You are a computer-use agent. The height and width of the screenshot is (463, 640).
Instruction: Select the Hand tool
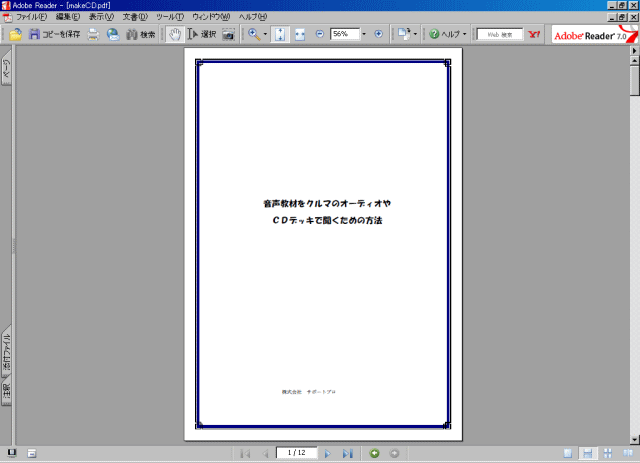[x=175, y=34]
